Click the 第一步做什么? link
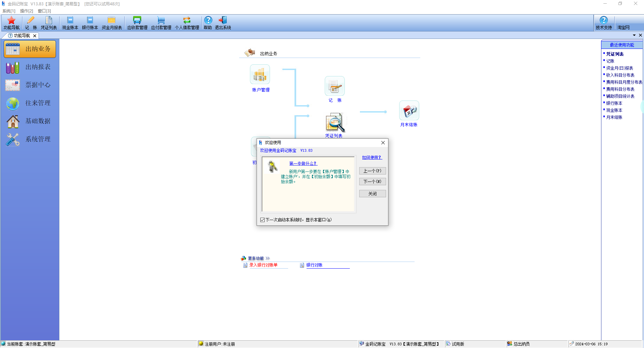 pos(303,163)
